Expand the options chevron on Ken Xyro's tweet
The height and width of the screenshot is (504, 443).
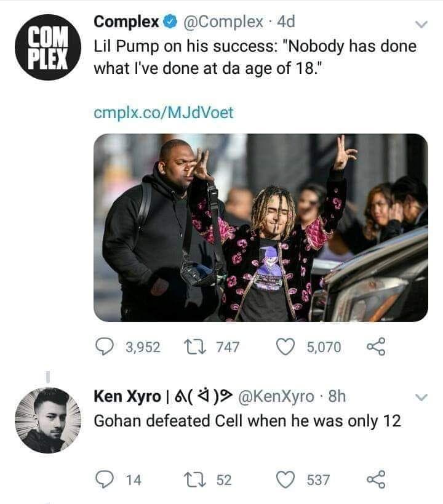pyautogui.click(x=421, y=398)
